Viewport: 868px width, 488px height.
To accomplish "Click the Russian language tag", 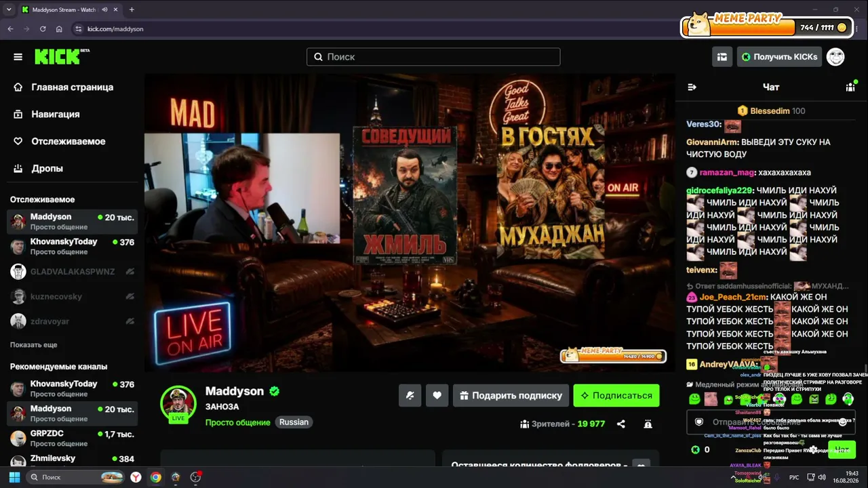I will (x=294, y=422).
